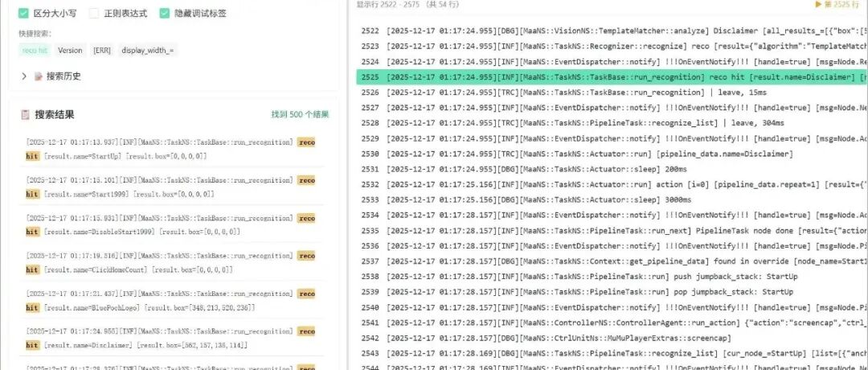Screen dimensions: 868x370
Task: Select log line 2530 pipeline_data.name=Disclaimer
Action: tap(612, 154)
